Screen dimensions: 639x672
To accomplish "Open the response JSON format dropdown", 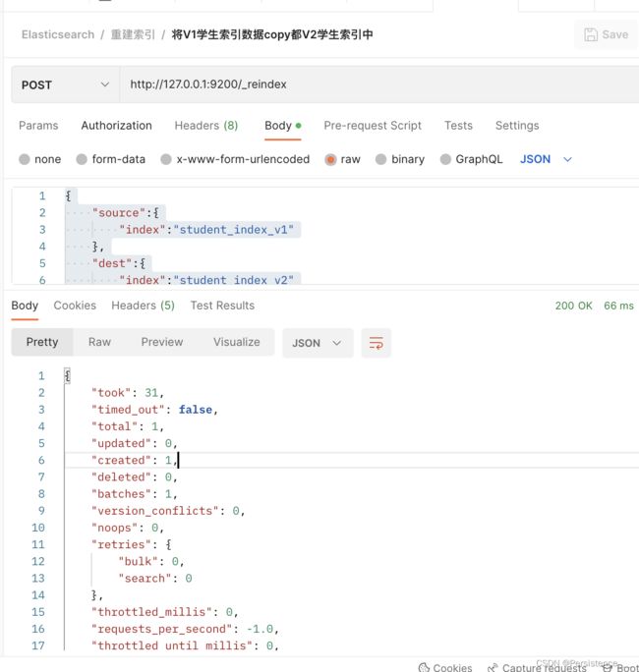I will 318,343.
